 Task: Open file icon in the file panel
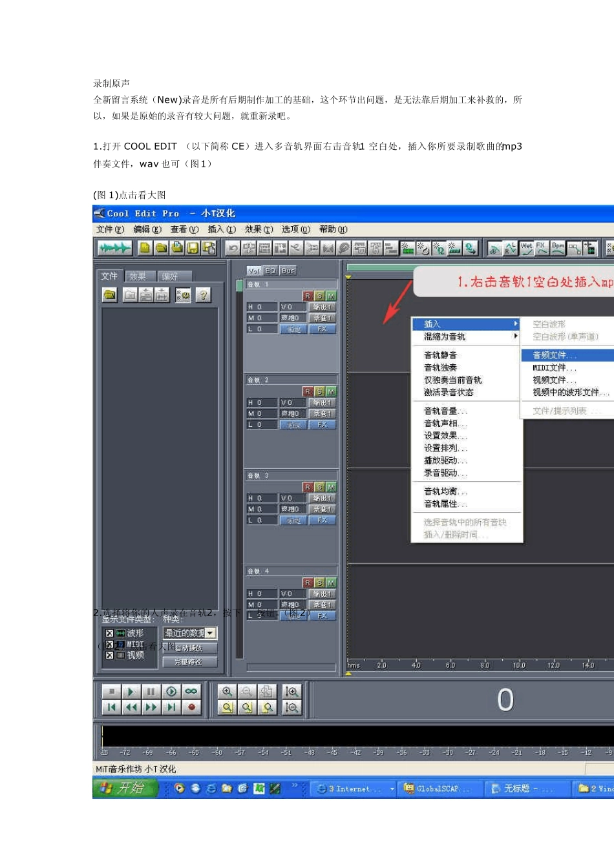tap(110, 295)
